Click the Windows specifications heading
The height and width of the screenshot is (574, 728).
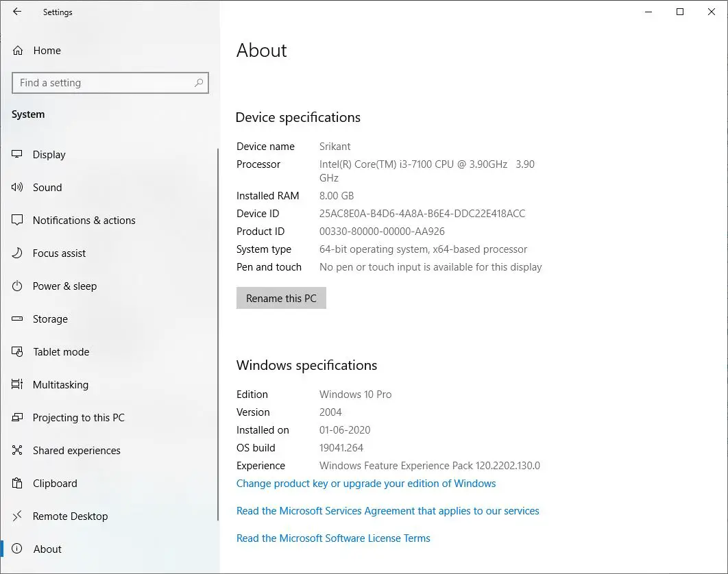[x=306, y=365]
